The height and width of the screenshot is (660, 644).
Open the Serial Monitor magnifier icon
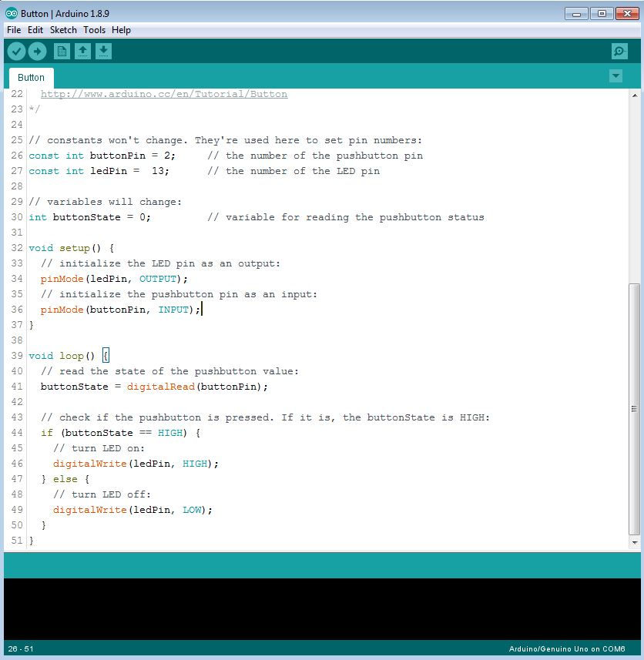click(x=619, y=52)
